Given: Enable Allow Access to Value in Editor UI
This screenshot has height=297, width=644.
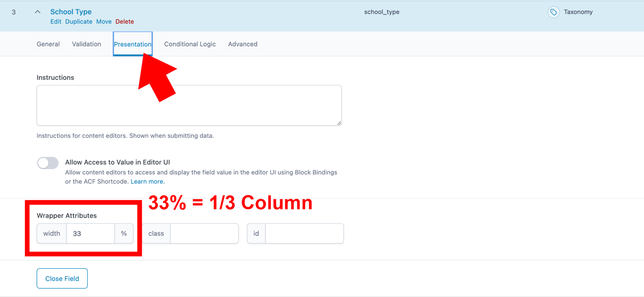Looking at the screenshot, I should point(47,163).
